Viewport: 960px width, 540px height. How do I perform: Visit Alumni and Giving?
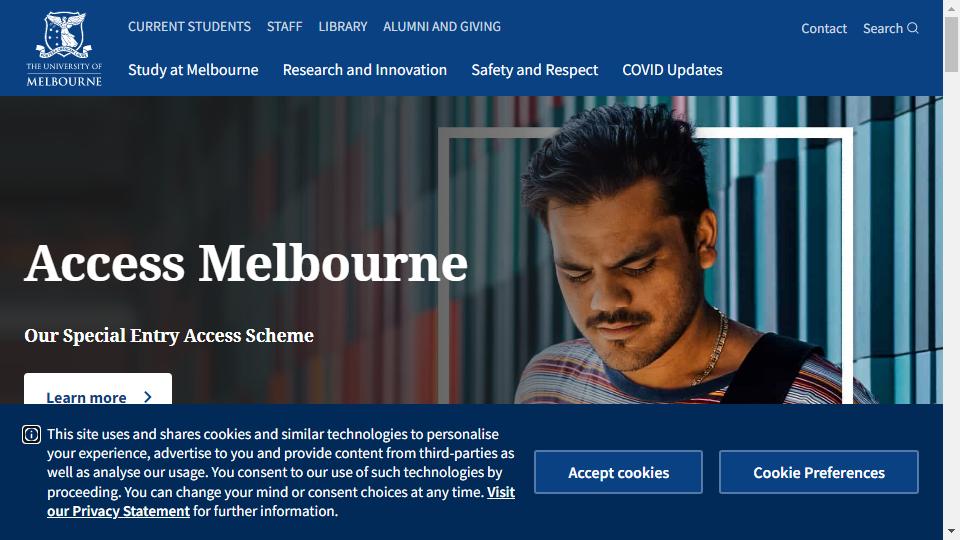click(x=442, y=26)
